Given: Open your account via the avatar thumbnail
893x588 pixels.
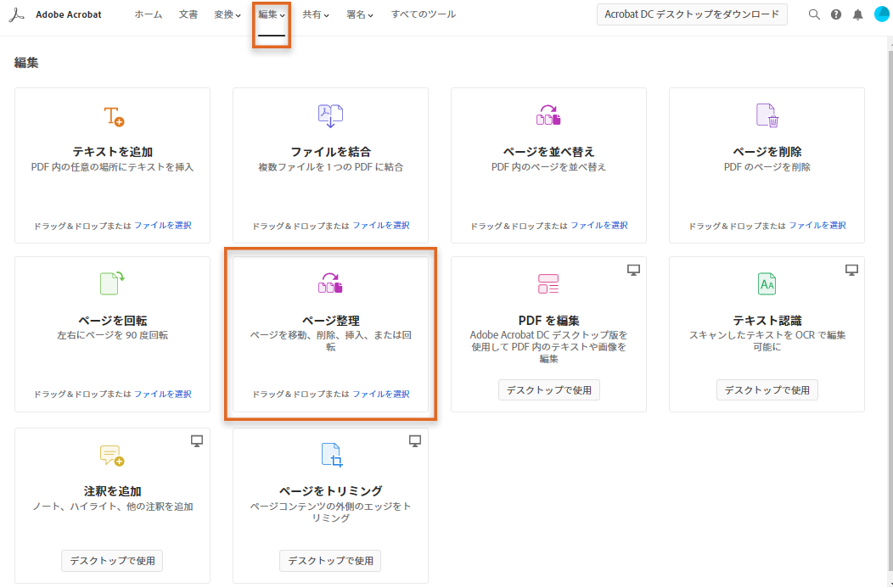Looking at the screenshot, I should (x=882, y=14).
